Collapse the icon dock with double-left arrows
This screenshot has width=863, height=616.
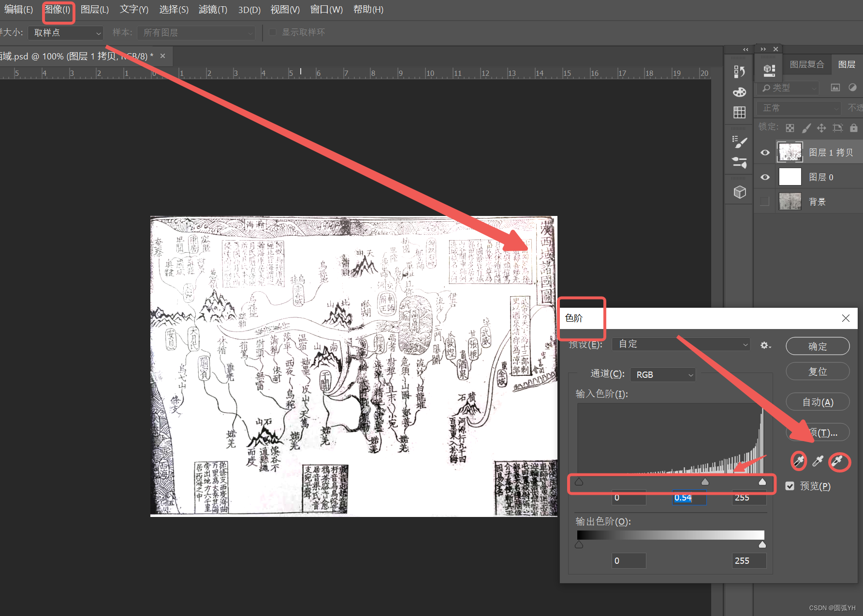pos(746,49)
